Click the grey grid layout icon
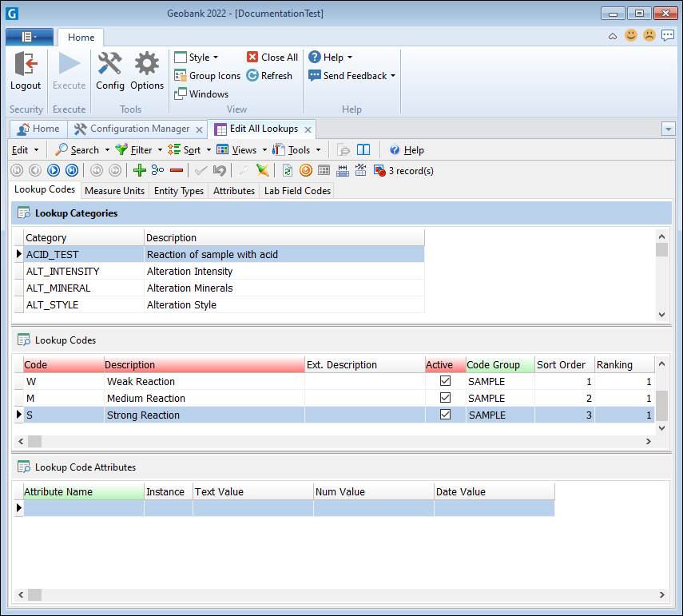683x616 pixels. click(324, 170)
